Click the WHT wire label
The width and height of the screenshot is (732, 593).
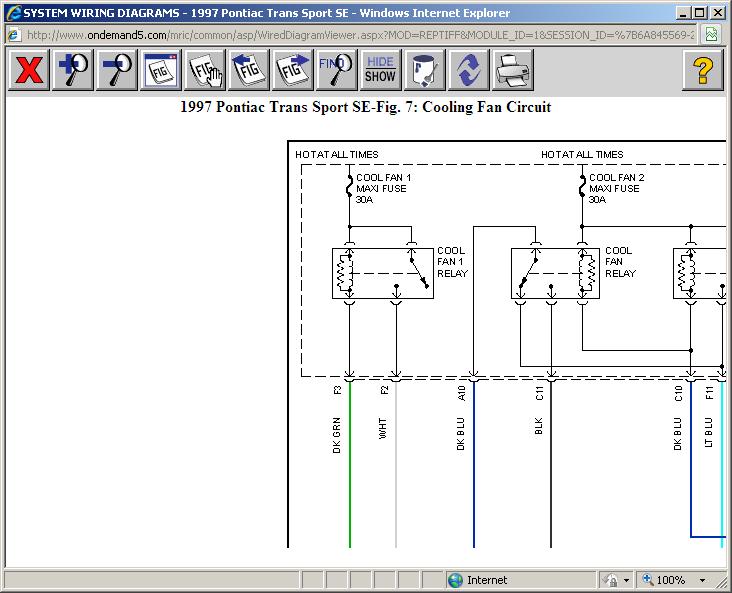pos(382,428)
